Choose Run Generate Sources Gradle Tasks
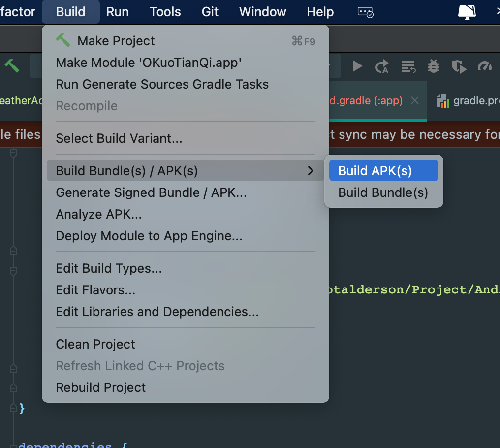Image resolution: width=500 pixels, height=448 pixels. pyautogui.click(x=185, y=84)
